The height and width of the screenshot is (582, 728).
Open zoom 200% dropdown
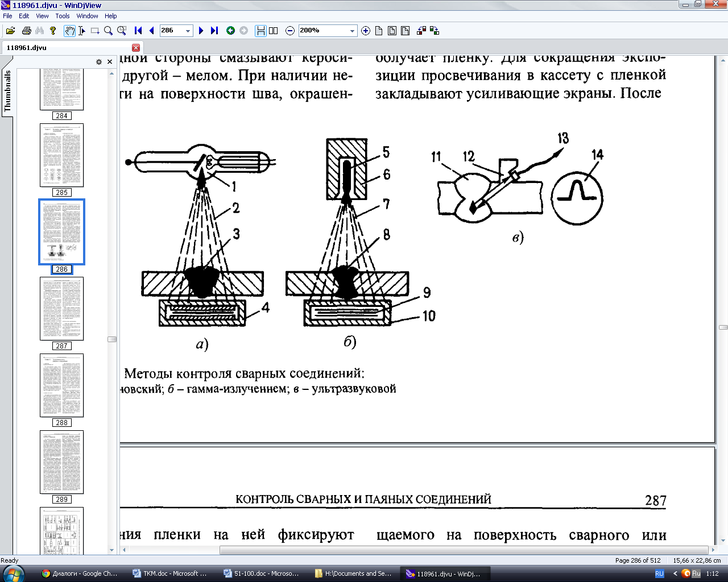pos(352,31)
